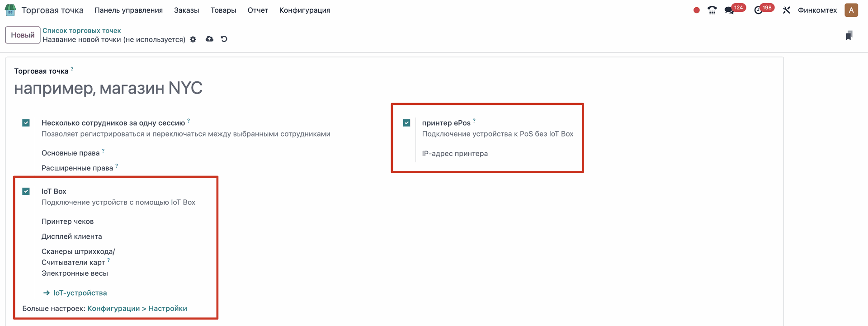Click the Point of Sale app shop icon

(x=10, y=10)
